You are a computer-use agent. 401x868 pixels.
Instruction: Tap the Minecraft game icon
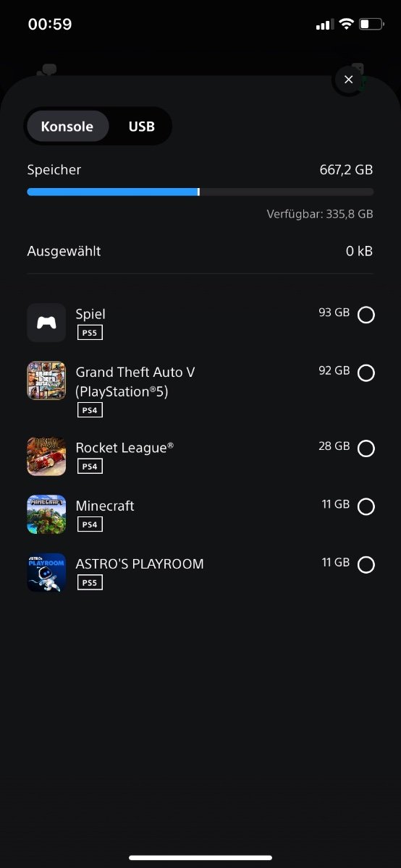[x=46, y=514]
